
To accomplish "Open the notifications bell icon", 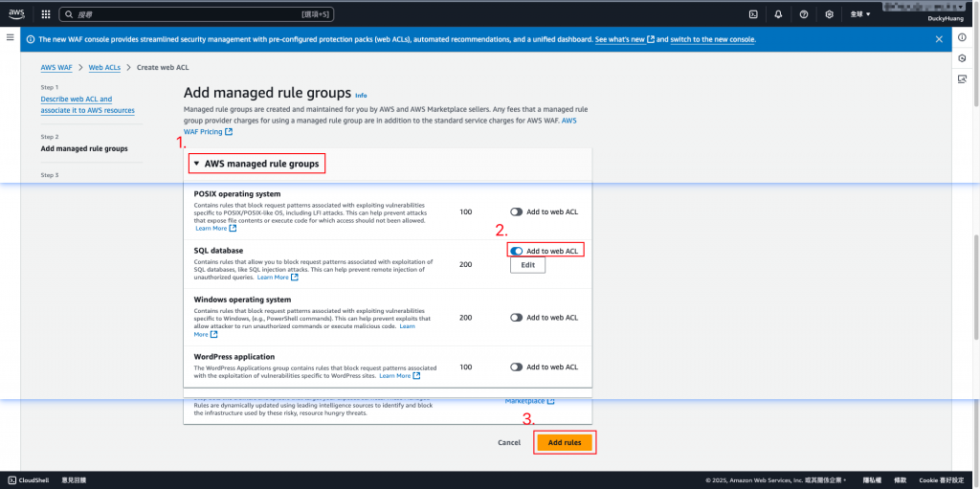I will click(x=778, y=13).
